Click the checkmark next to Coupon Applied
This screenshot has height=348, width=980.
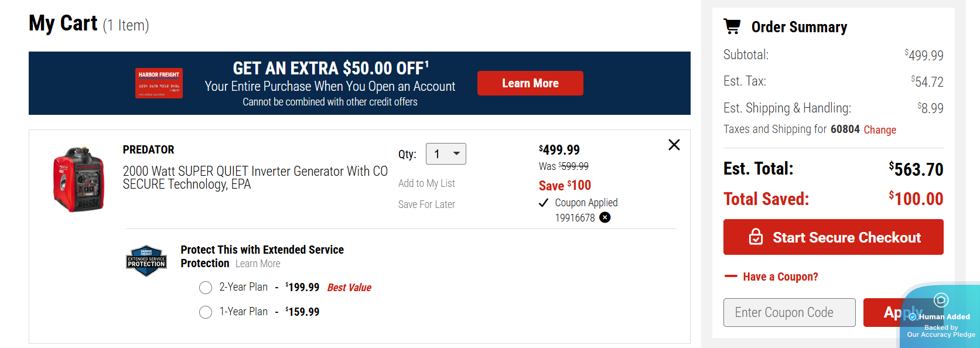tap(544, 202)
